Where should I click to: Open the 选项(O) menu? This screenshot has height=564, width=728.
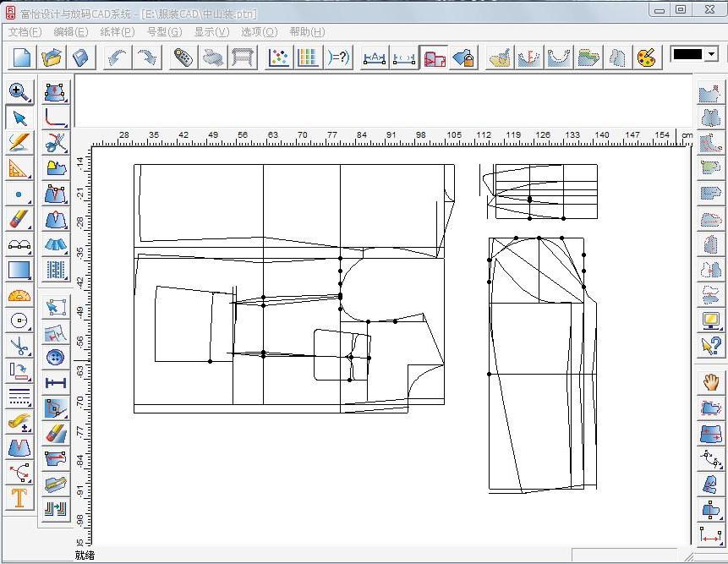click(259, 32)
